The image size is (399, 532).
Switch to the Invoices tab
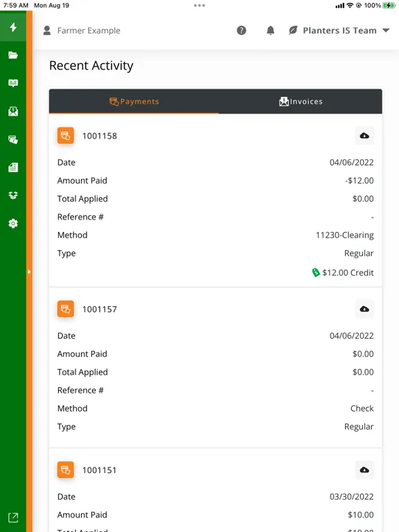click(x=301, y=101)
